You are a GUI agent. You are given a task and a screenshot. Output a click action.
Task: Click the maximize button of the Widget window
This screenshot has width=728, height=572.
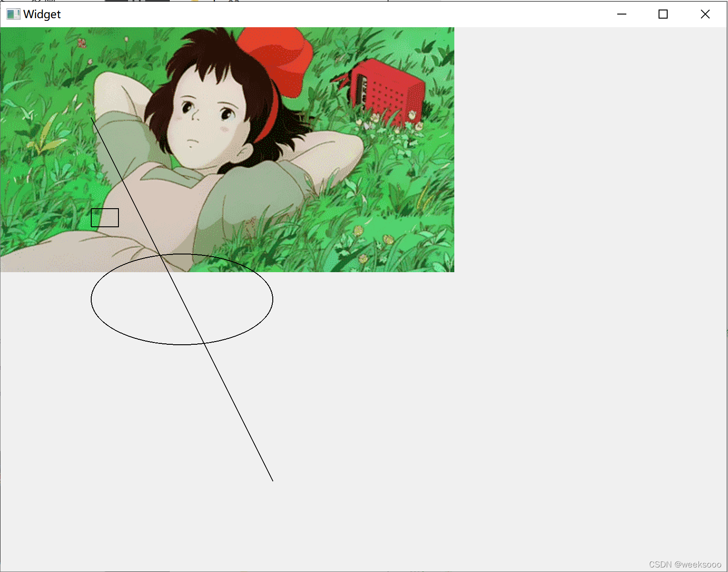(x=663, y=14)
